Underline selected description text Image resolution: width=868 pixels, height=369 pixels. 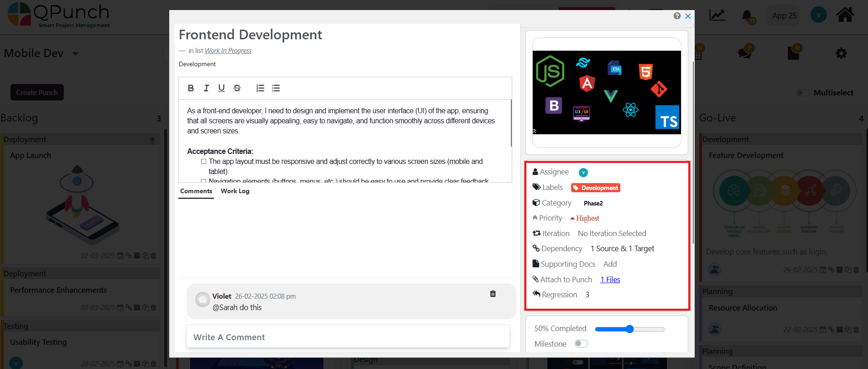[x=221, y=88]
